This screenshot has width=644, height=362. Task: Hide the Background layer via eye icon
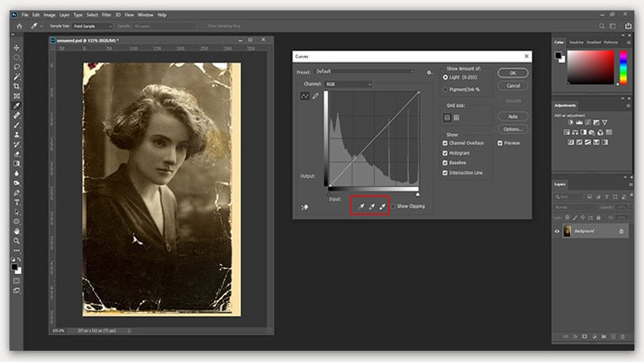click(x=557, y=231)
